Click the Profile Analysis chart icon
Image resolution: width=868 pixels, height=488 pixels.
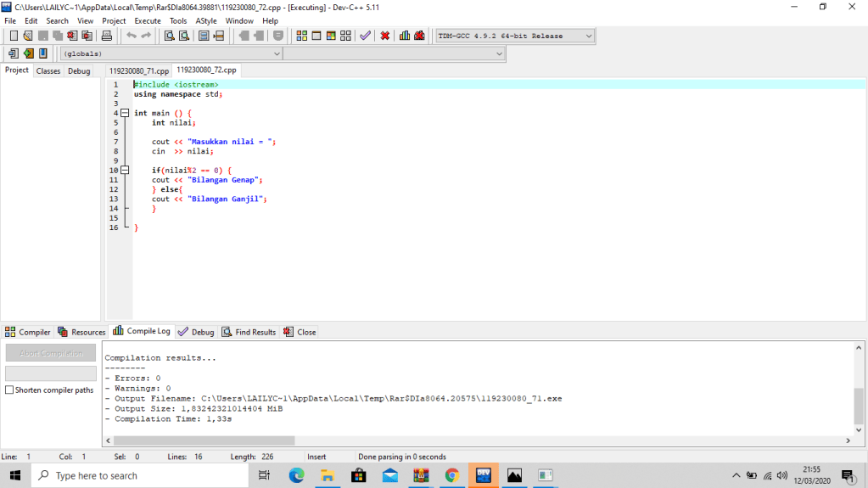(405, 36)
